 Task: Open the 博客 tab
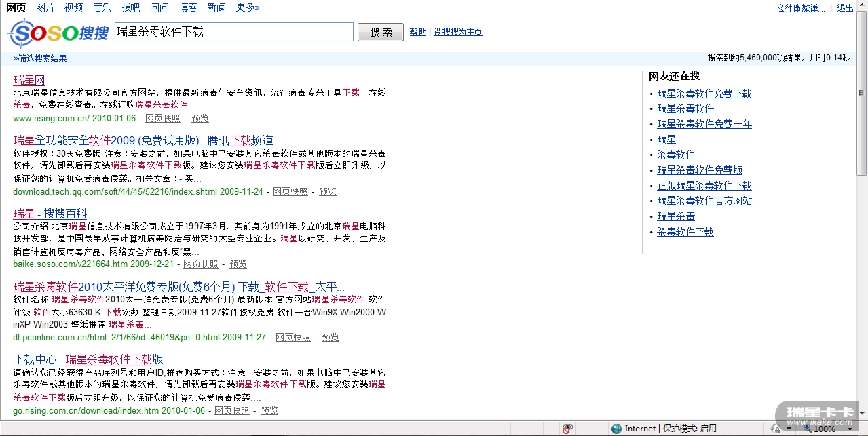click(189, 7)
